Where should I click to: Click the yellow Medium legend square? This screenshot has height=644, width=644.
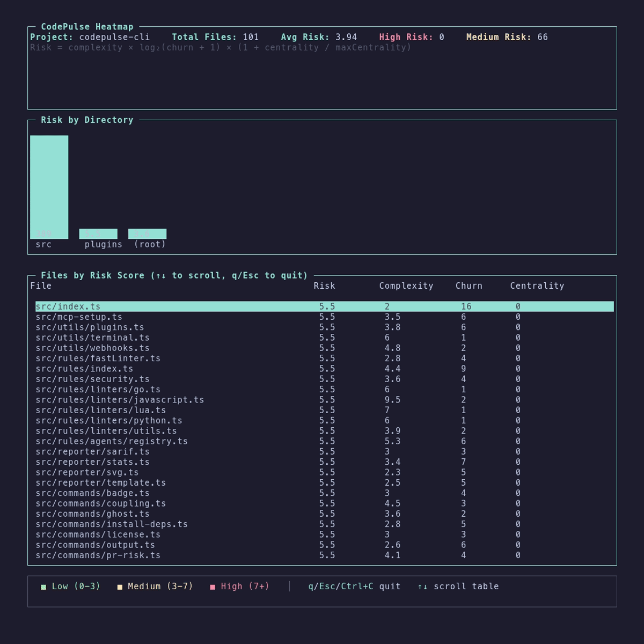[x=120, y=587]
